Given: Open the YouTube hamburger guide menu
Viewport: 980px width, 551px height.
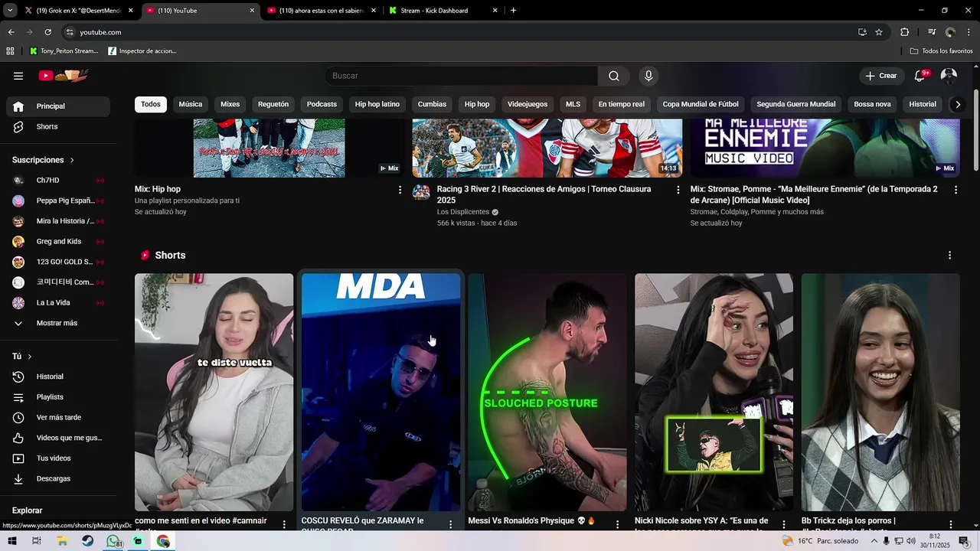Looking at the screenshot, I should [x=18, y=76].
